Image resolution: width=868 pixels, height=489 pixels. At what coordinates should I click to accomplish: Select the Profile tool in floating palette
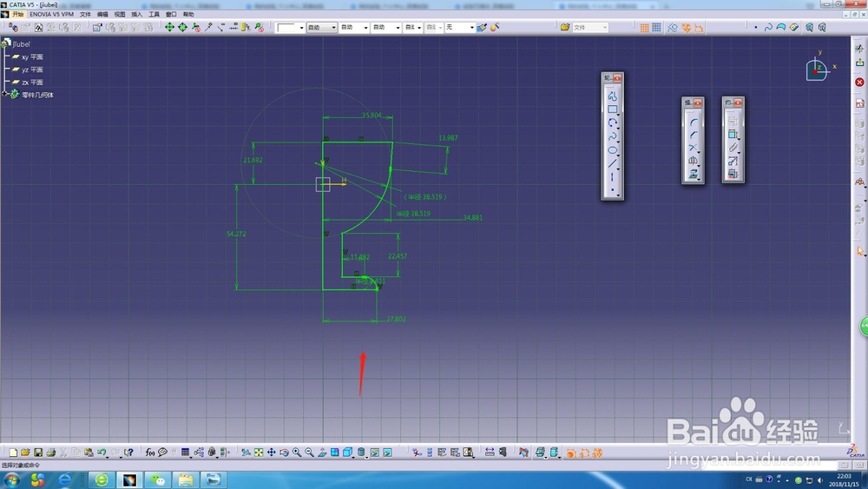click(x=612, y=96)
